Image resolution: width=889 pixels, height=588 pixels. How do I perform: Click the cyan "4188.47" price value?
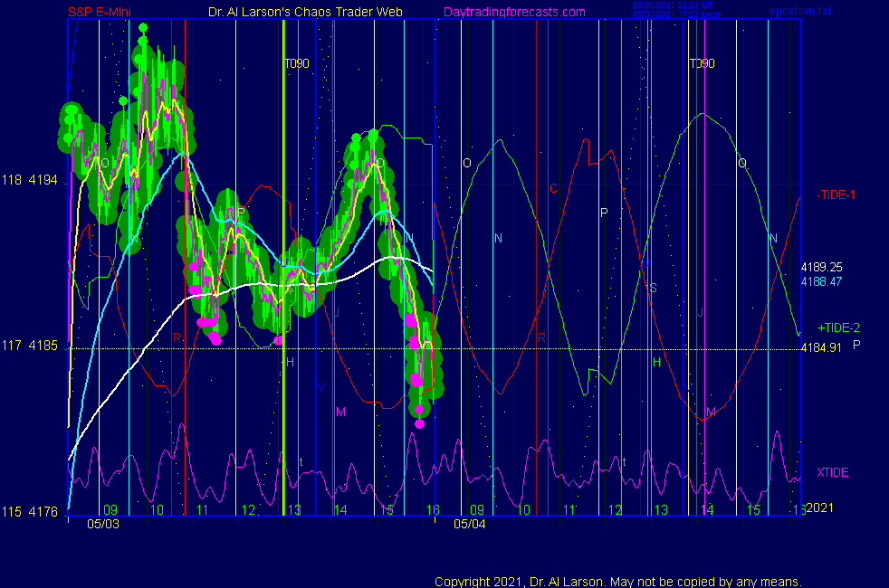coord(821,281)
